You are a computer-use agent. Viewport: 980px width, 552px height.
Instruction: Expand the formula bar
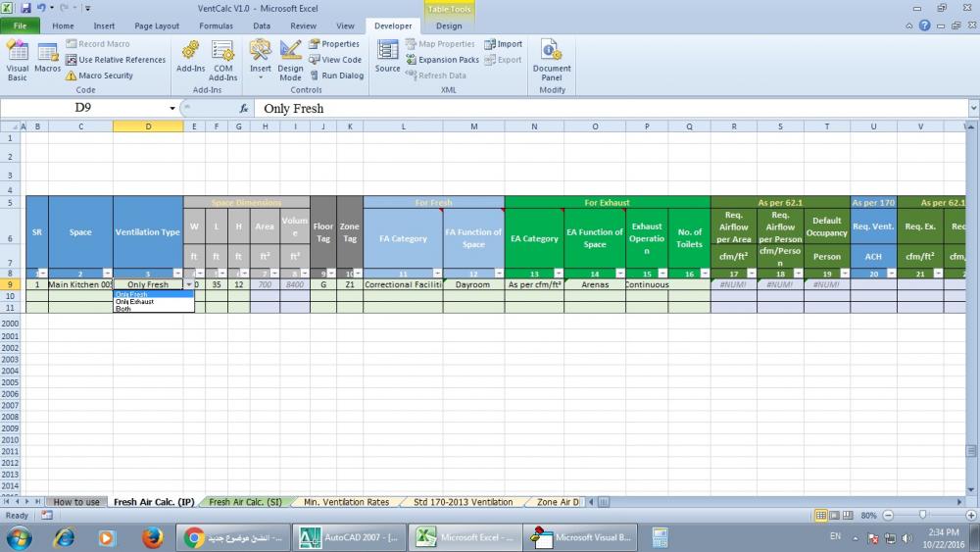(x=974, y=108)
